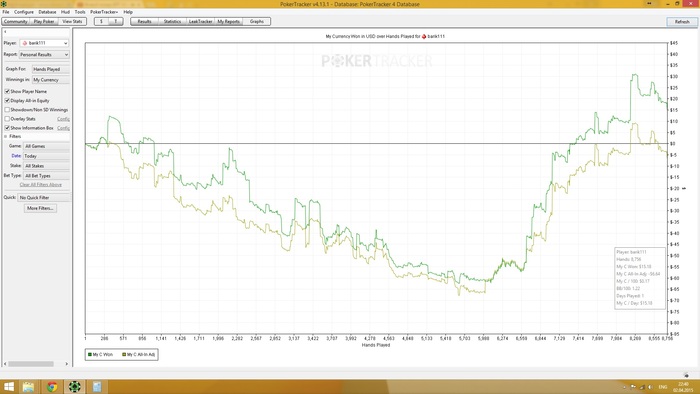Open the PokerTracker menu
The width and height of the screenshot is (700, 394).
pyautogui.click(x=104, y=12)
